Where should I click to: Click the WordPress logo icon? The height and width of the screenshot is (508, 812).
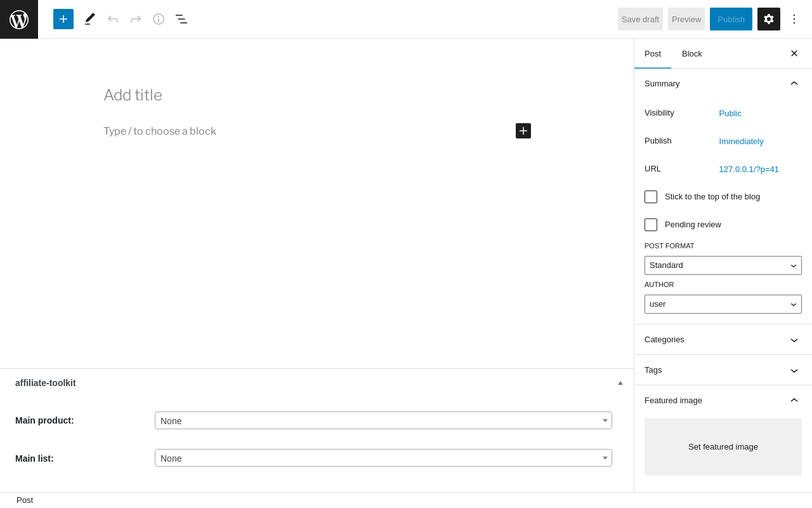click(x=19, y=19)
